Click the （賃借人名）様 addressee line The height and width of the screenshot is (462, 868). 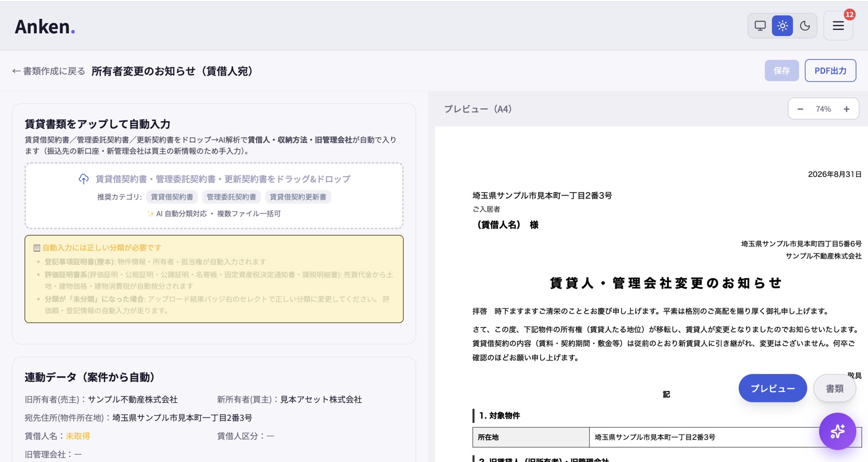point(506,225)
